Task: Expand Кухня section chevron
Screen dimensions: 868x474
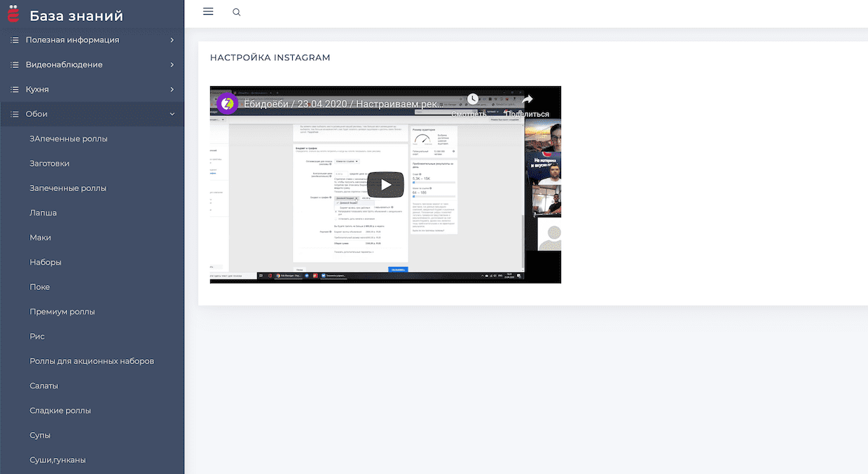Action: point(172,90)
